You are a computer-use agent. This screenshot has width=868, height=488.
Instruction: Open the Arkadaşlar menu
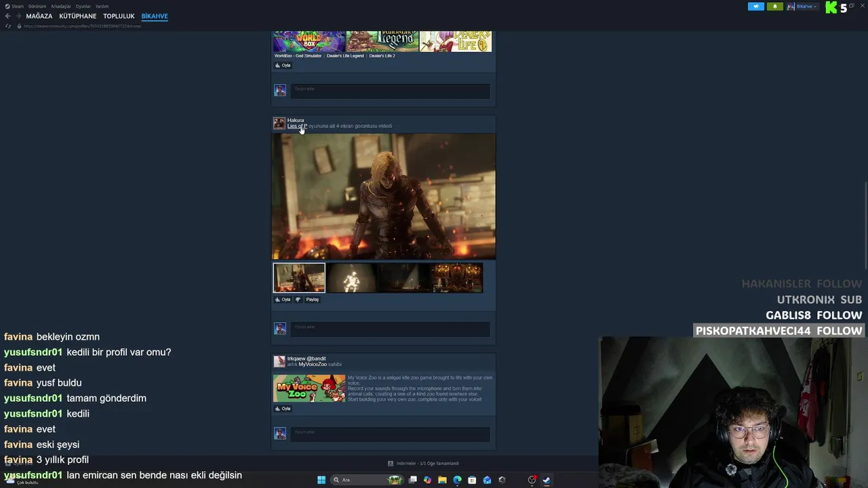click(60, 6)
